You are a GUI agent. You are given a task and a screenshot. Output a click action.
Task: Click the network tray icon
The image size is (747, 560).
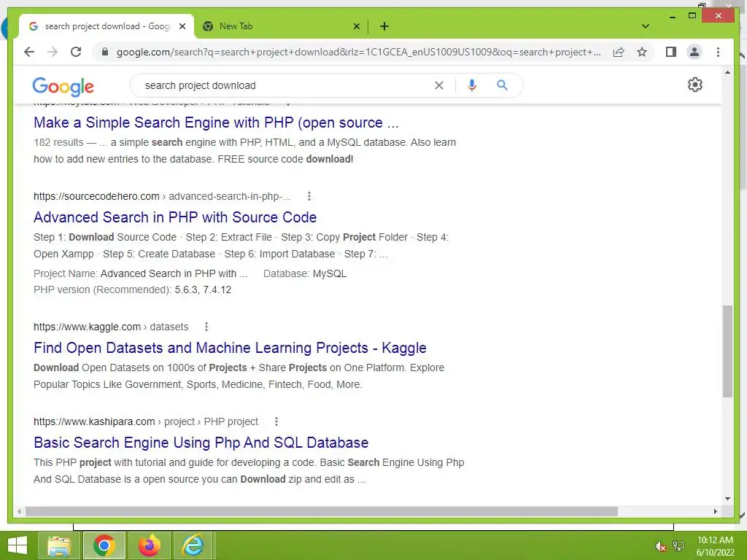click(678, 546)
